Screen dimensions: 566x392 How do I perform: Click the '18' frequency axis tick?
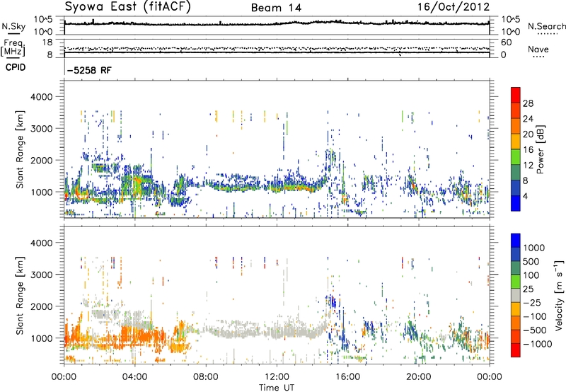(47, 42)
